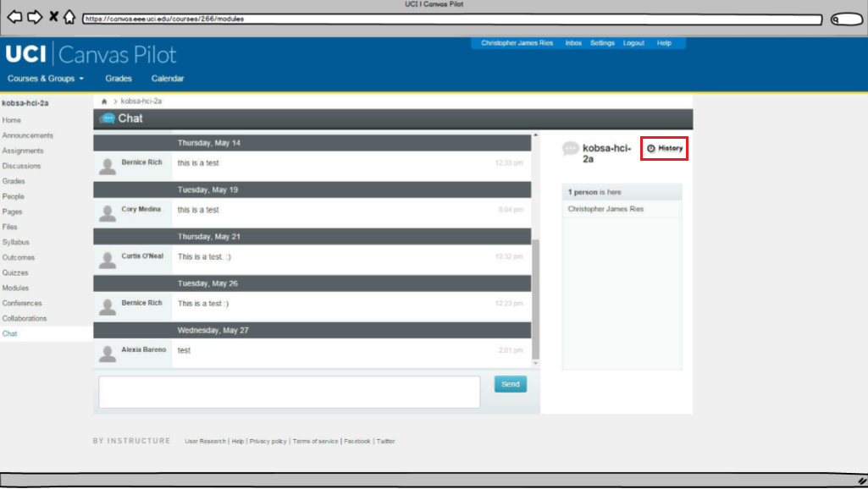Click the Logout link
Image resolution: width=868 pixels, height=489 pixels.
pyautogui.click(x=633, y=43)
